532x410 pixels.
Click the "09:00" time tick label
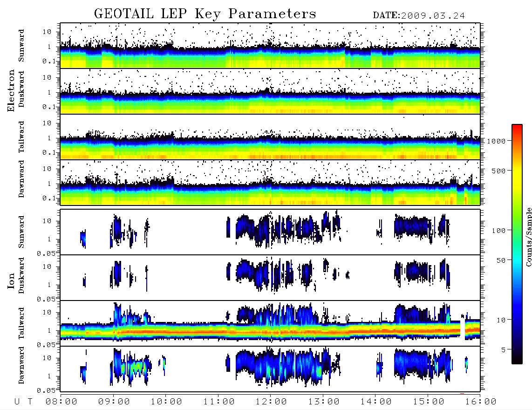(114, 402)
